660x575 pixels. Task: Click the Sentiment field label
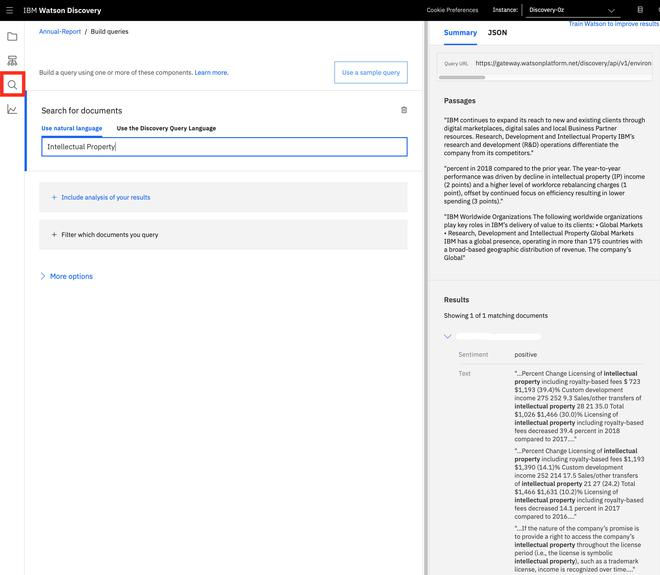(473, 355)
